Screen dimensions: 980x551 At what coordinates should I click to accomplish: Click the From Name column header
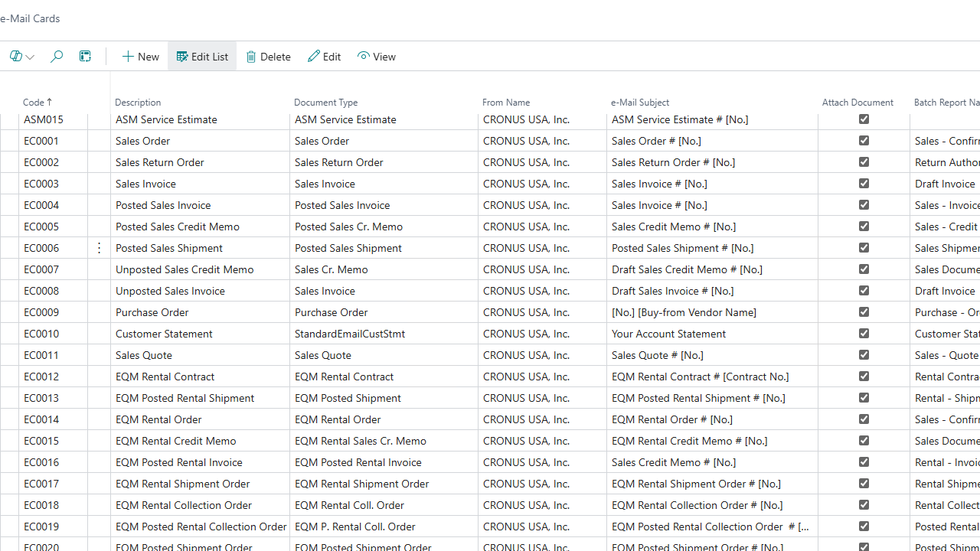tap(506, 103)
